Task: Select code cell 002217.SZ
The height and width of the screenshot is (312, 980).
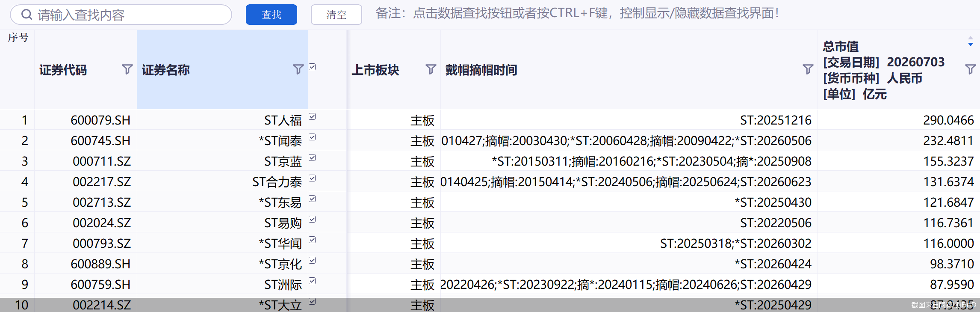Action: coord(86,181)
